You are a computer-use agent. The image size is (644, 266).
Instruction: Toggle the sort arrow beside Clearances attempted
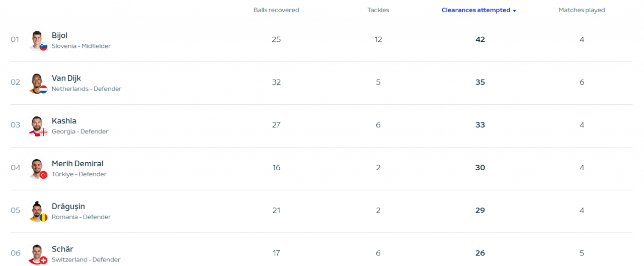[514, 11]
